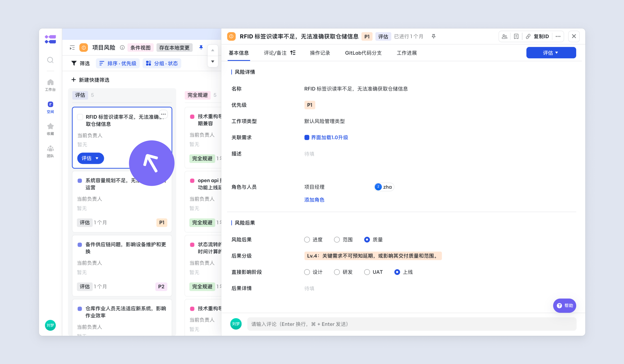This screenshot has width=624, height=364.
Task: Click the app logo at sidebar top
Action: click(50, 39)
